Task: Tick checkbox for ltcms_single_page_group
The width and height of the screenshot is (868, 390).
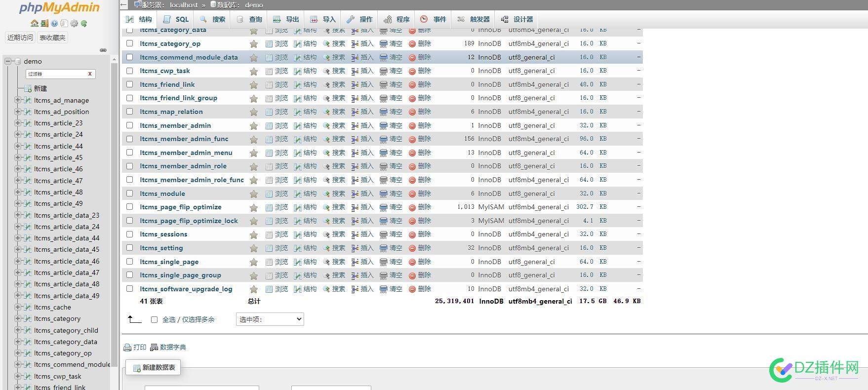Action: (129, 275)
